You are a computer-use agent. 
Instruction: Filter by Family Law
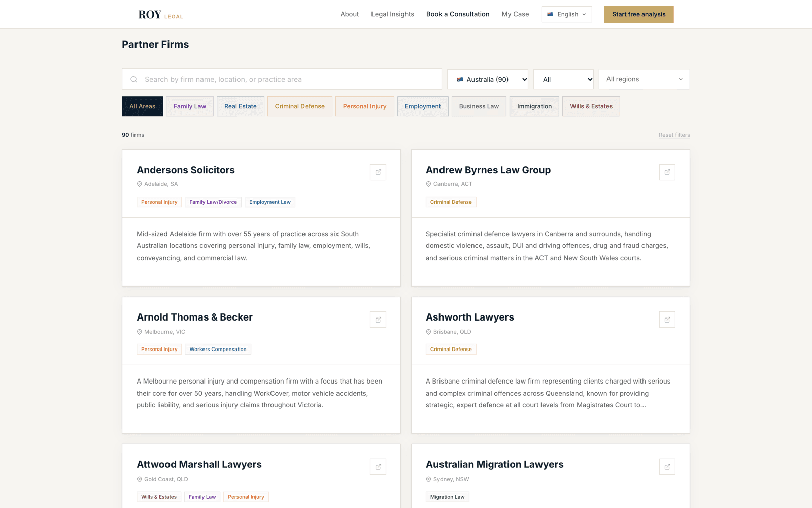tap(190, 106)
